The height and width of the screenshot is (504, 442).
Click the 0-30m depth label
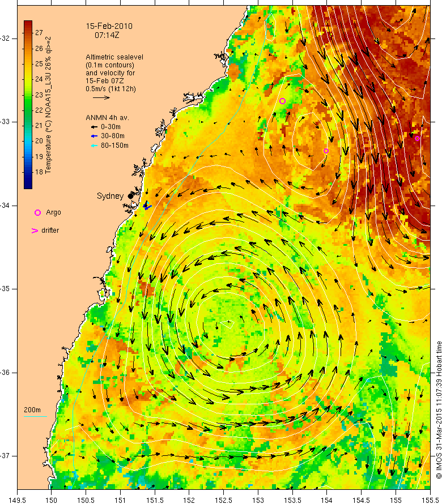pyautogui.click(x=110, y=127)
